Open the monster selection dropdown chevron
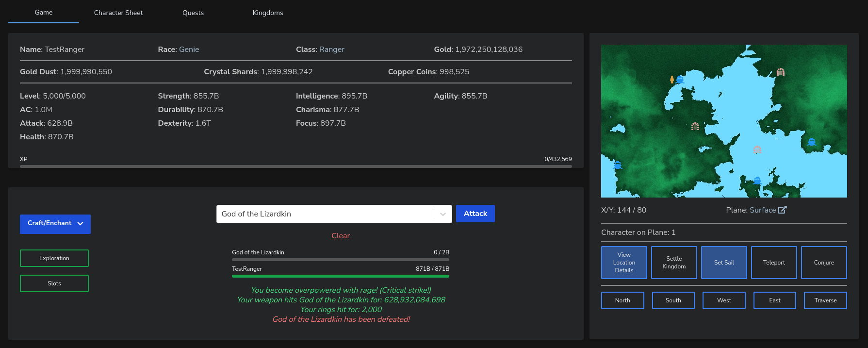This screenshot has height=348, width=868. point(442,214)
